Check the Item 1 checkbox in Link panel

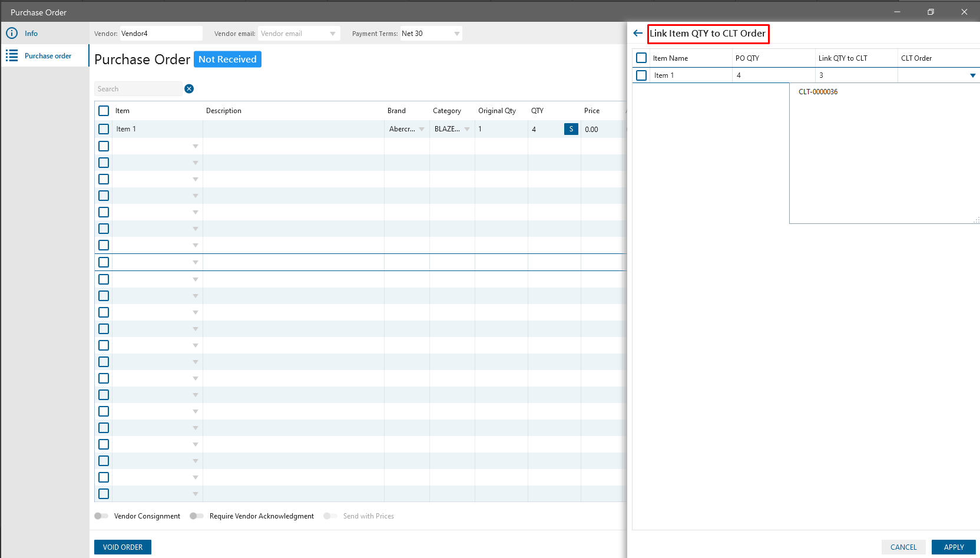641,75
